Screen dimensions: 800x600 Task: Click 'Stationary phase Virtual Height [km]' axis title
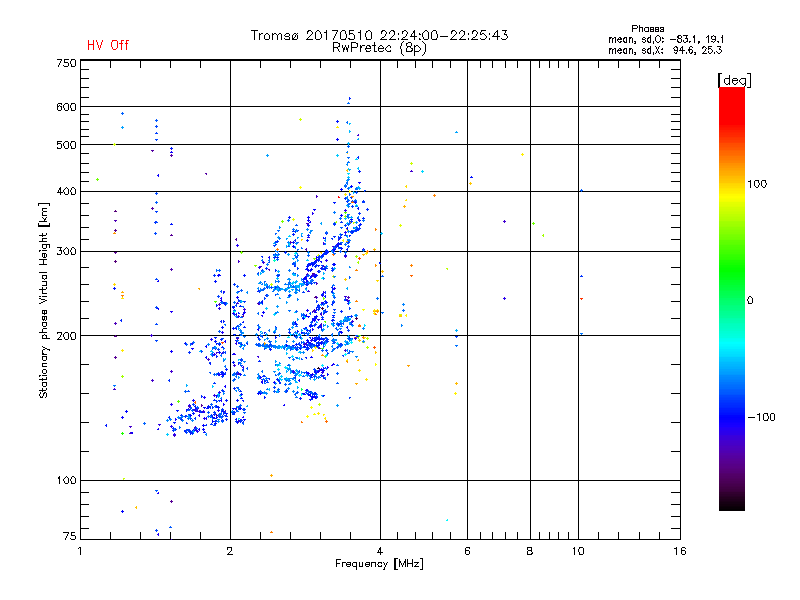tap(44, 300)
